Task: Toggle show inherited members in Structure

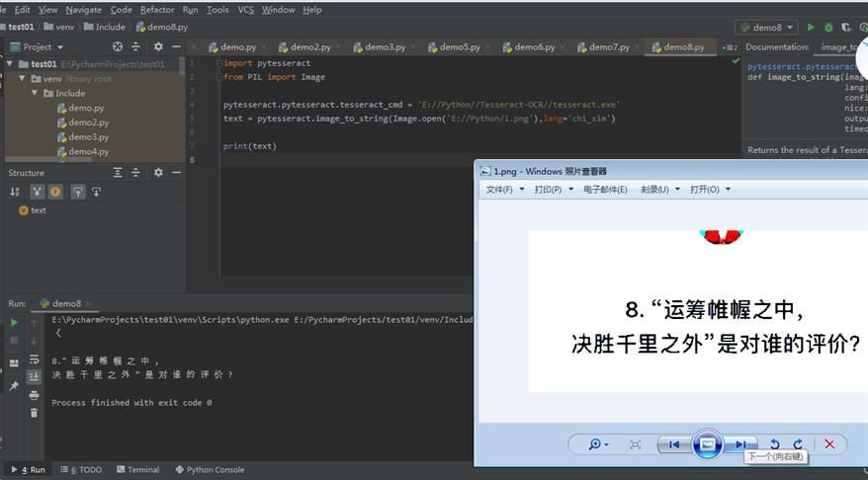Action: (37, 192)
